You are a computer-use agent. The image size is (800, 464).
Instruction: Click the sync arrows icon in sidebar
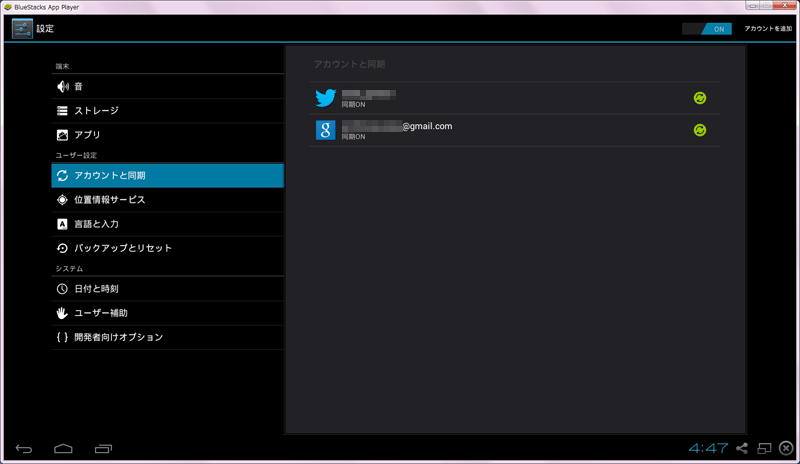(62, 176)
